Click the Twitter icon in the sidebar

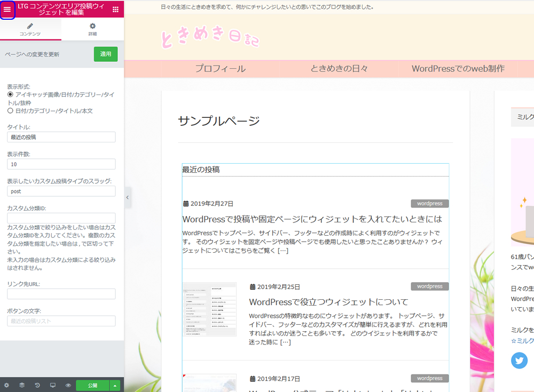[520, 361]
